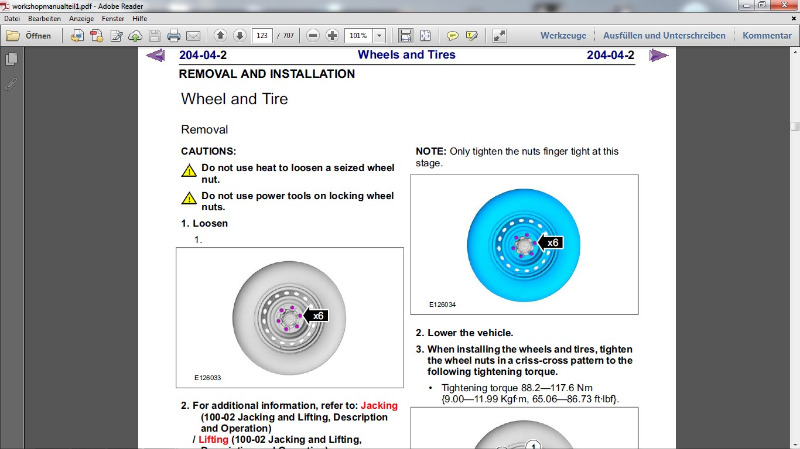Screen dimensions: 800x449
Task: Open the Fenster menu
Action: (x=113, y=18)
